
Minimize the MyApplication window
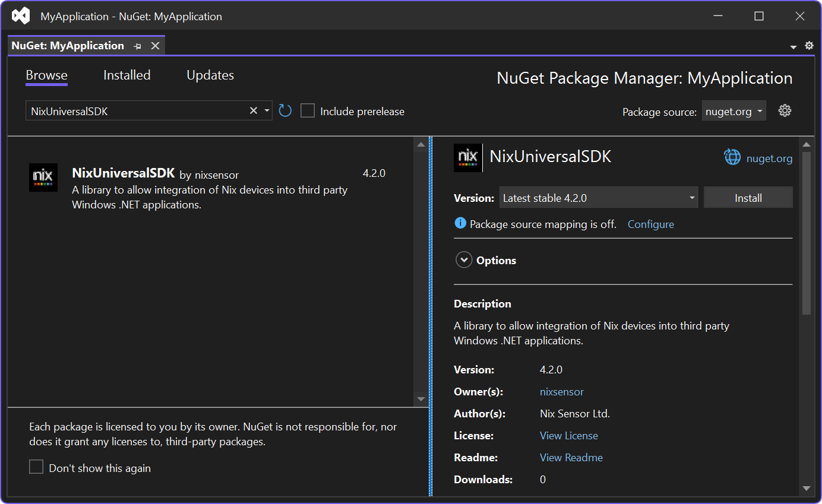coord(718,16)
